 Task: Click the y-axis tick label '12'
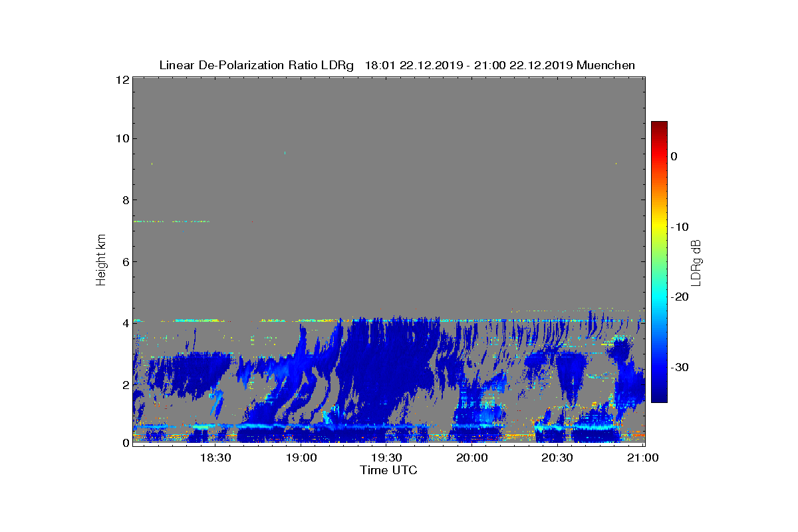coord(122,80)
